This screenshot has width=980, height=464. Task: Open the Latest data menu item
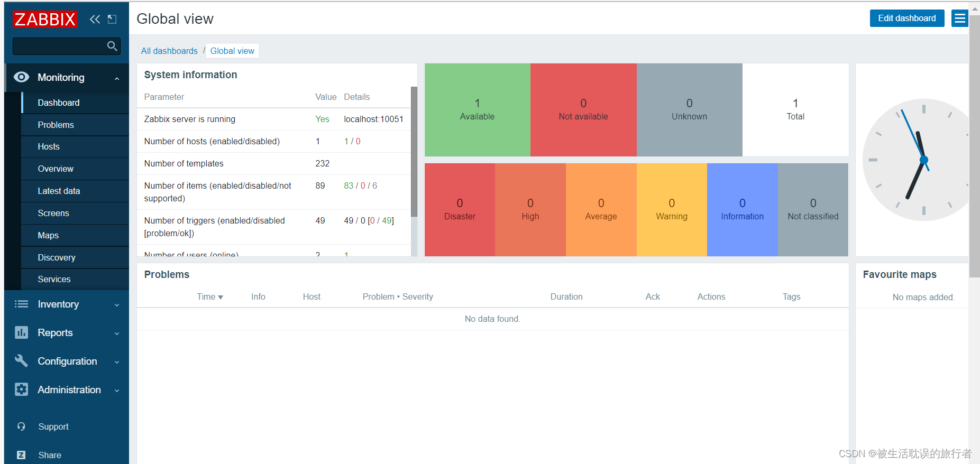tap(75, 191)
